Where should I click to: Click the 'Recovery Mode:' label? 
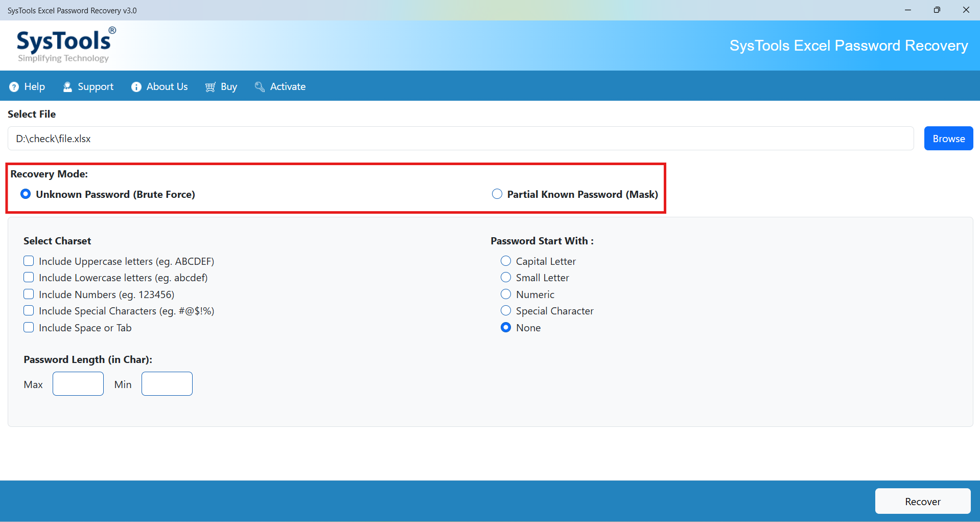pos(49,174)
